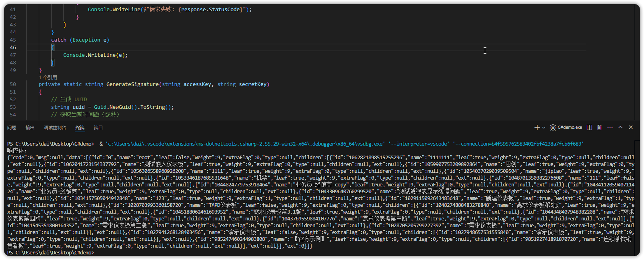Split the terminal with the split icon
The width and height of the screenshot is (644, 260).
[x=589, y=127]
